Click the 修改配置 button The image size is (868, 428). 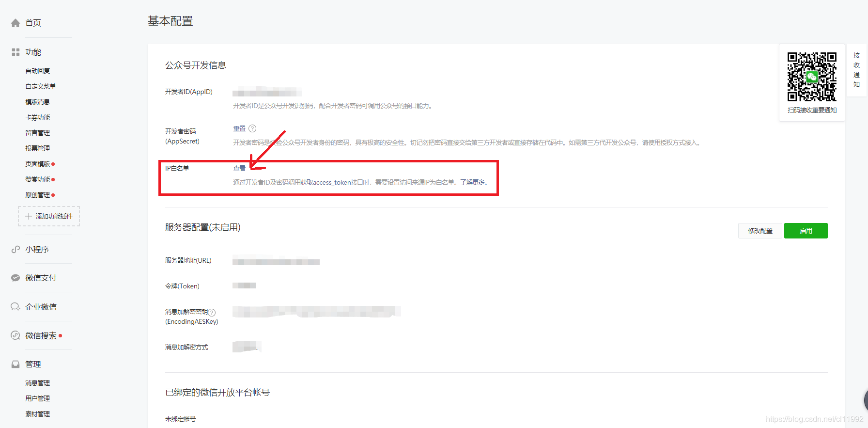[x=760, y=231]
